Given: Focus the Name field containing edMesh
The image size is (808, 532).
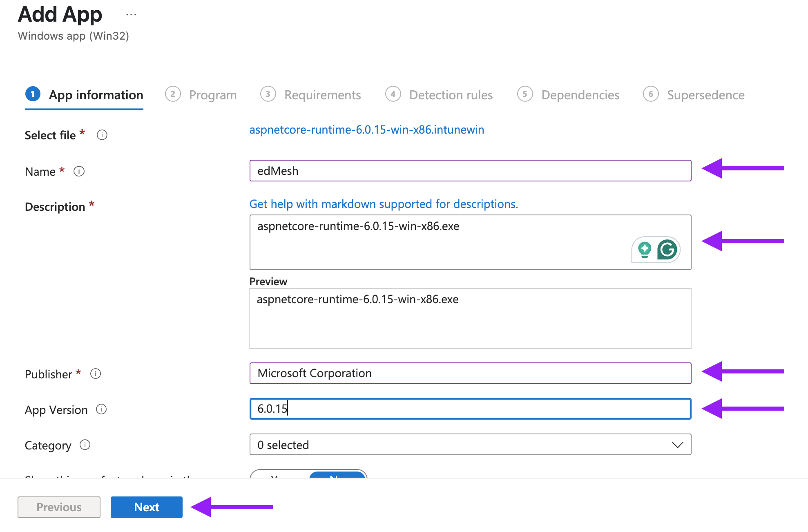Looking at the screenshot, I should (x=470, y=170).
